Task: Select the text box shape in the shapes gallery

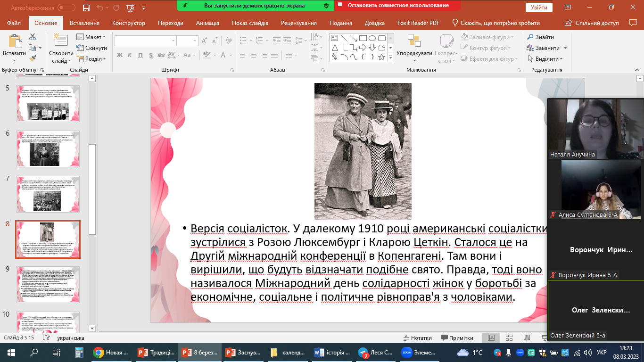Action: (334, 38)
